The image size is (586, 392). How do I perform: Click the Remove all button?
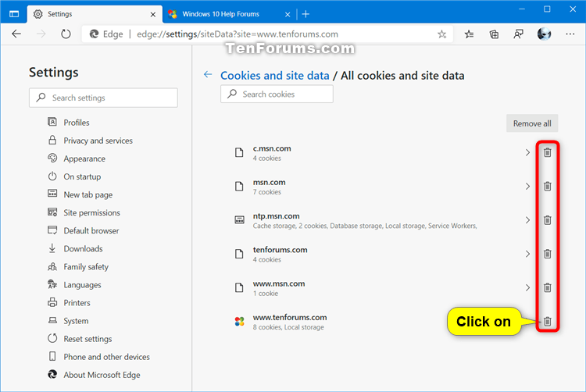[x=532, y=123]
